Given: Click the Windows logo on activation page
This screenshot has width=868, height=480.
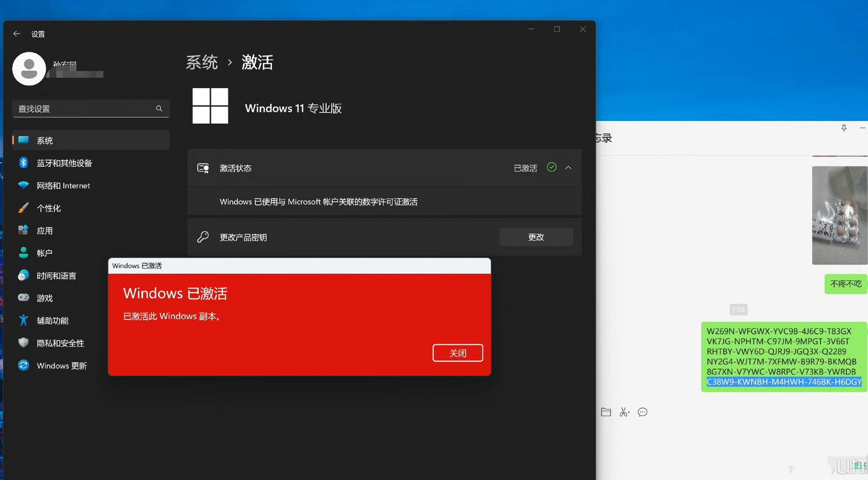Looking at the screenshot, I should [210, 106].
